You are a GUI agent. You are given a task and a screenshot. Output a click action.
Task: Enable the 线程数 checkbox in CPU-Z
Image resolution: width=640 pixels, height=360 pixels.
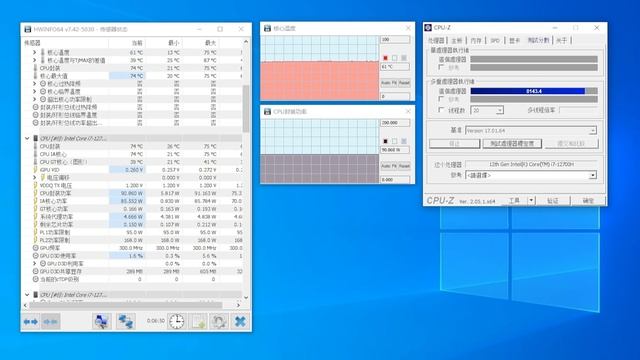pos(441,110)
